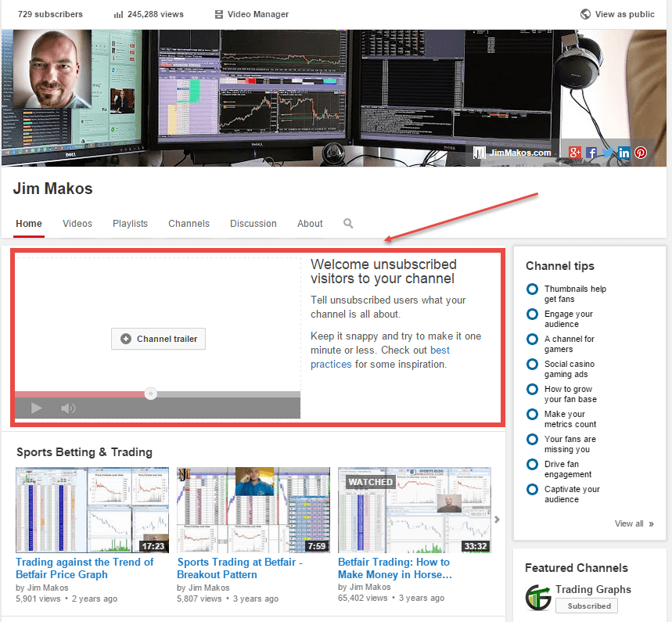Click the 729 subscribers count
This screenshot has width=672, height=622.
(x=50, y=14)
